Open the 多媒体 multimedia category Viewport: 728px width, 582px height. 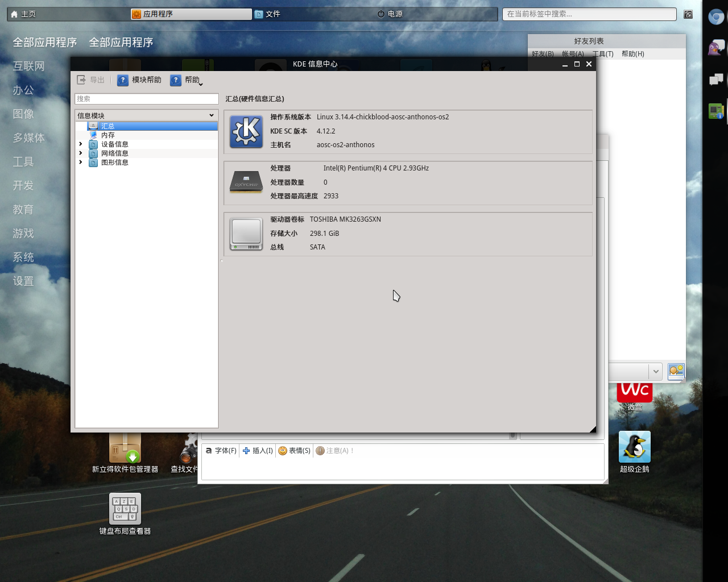(x=29, y=138)
